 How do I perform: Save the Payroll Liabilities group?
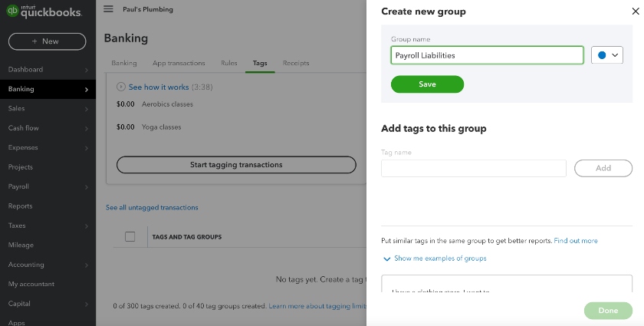pos(427,84)
